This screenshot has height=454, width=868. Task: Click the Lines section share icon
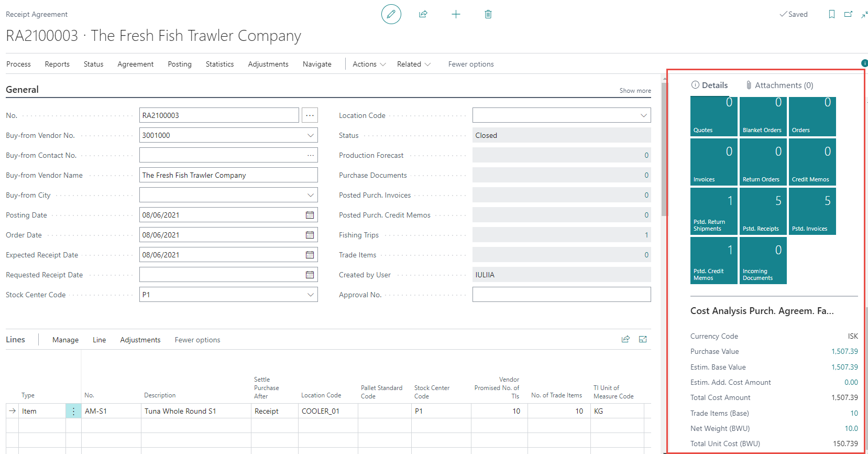click(625, 339)
